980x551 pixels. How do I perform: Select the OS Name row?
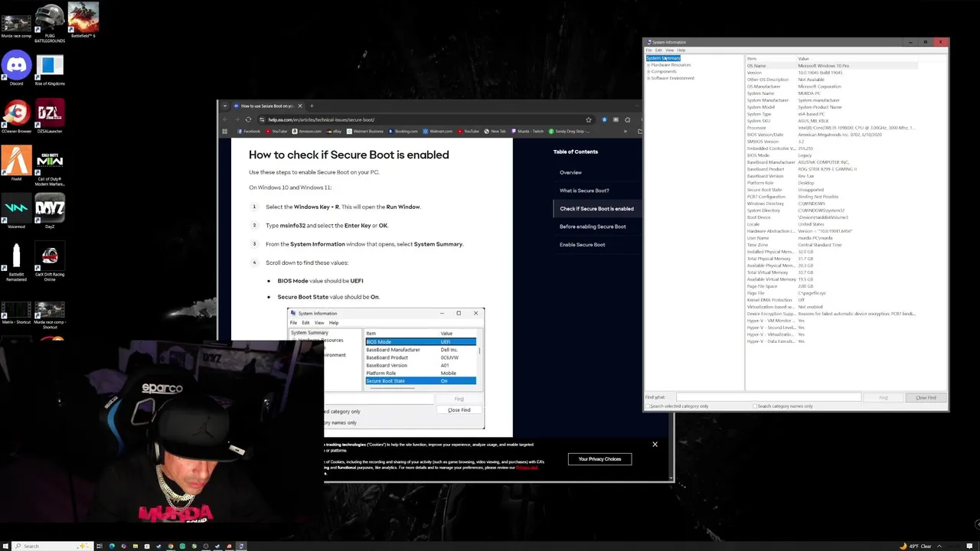[831, 66]
